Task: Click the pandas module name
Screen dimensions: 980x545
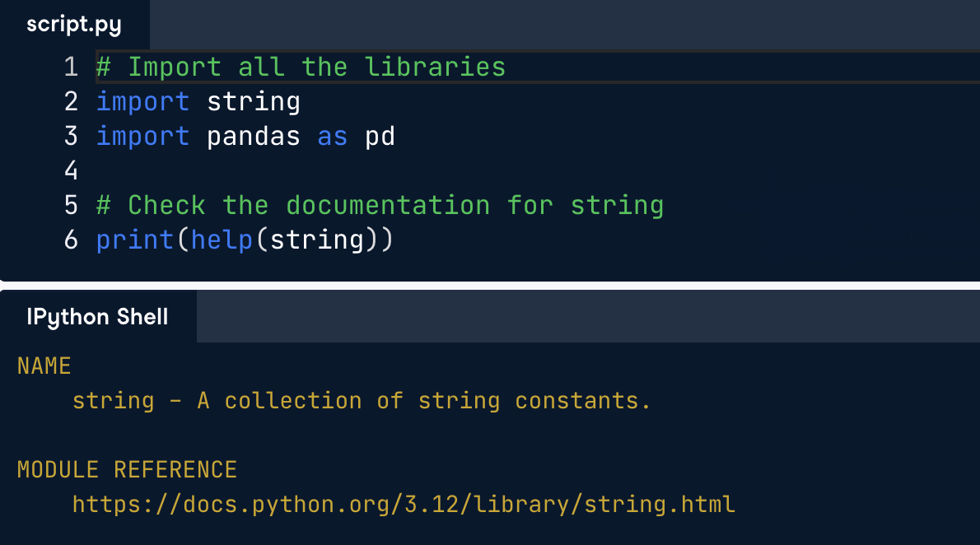Action: point(253,137)
